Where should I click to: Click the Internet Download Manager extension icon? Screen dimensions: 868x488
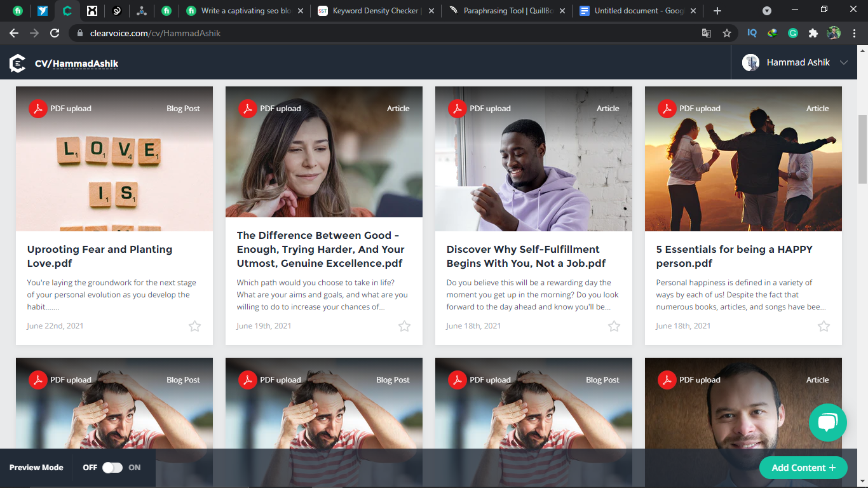coord(772,32)
